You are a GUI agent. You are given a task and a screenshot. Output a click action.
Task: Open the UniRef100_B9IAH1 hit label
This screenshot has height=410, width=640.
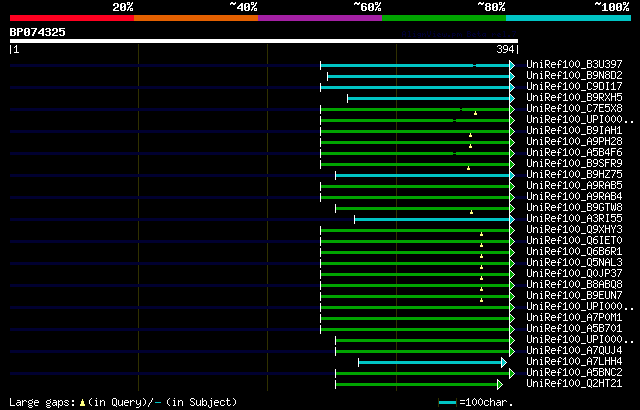574,131
